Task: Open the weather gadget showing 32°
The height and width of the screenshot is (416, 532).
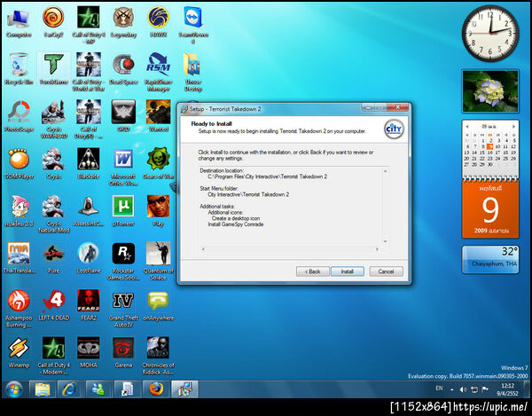Action: pyautogui.click(x=490, y=260)
